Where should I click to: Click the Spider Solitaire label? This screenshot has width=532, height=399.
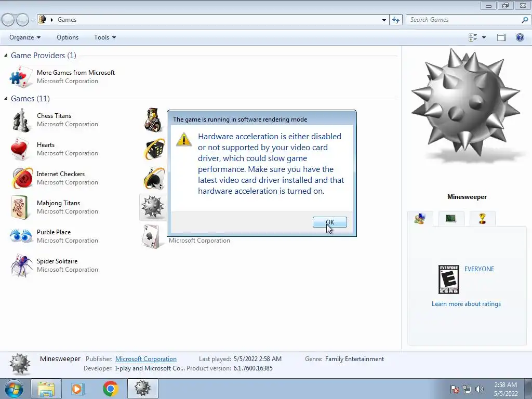[x=57, y=261]
